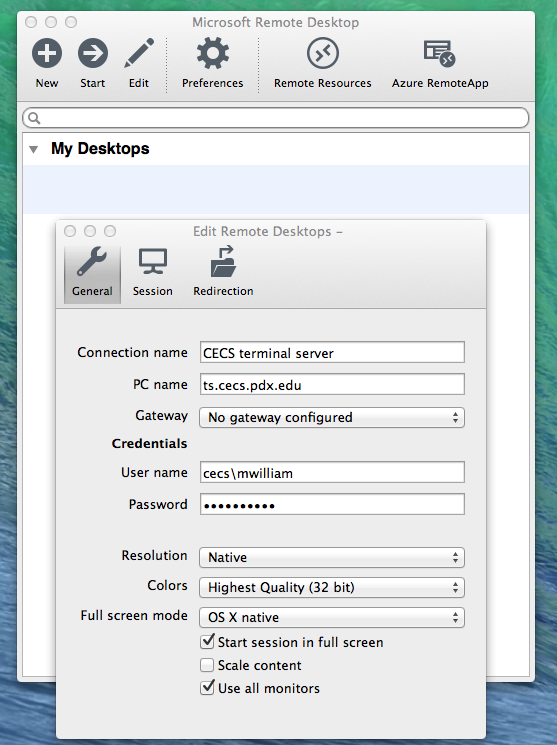Open the Full screen mode dropdown
The image size is (557, 745).
coord(332,617)
